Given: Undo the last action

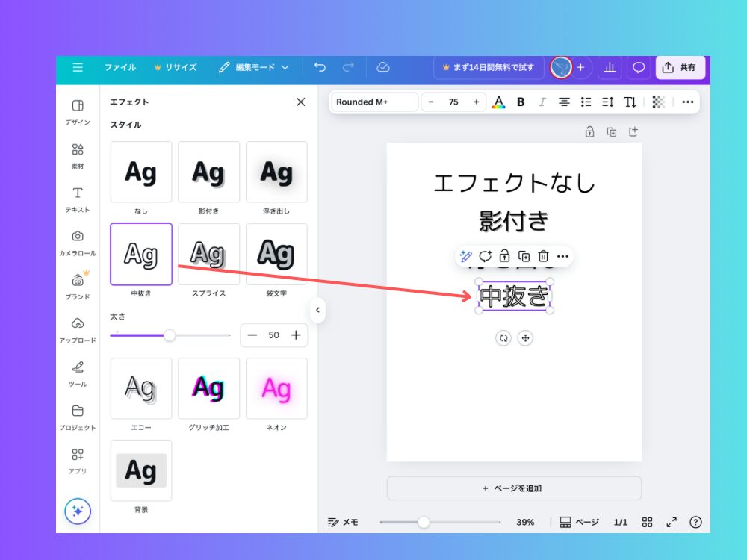Looking at the screenshot, I should coord(320,67).
